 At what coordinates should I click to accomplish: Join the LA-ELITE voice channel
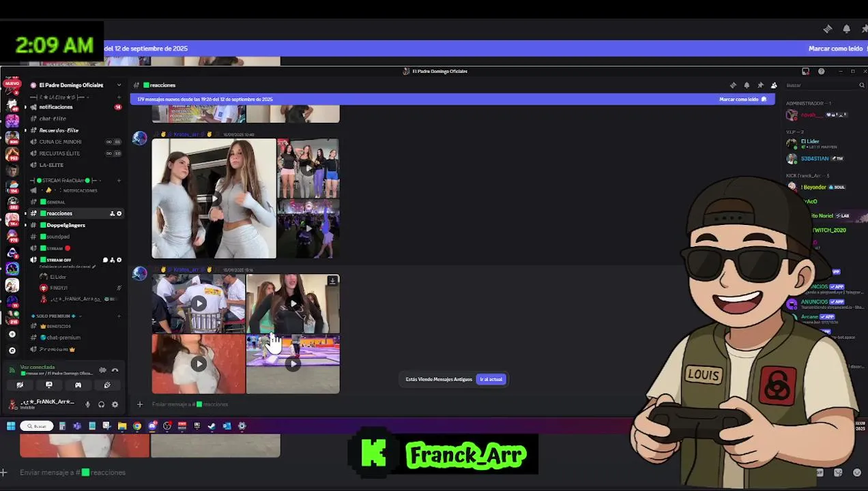75,165
